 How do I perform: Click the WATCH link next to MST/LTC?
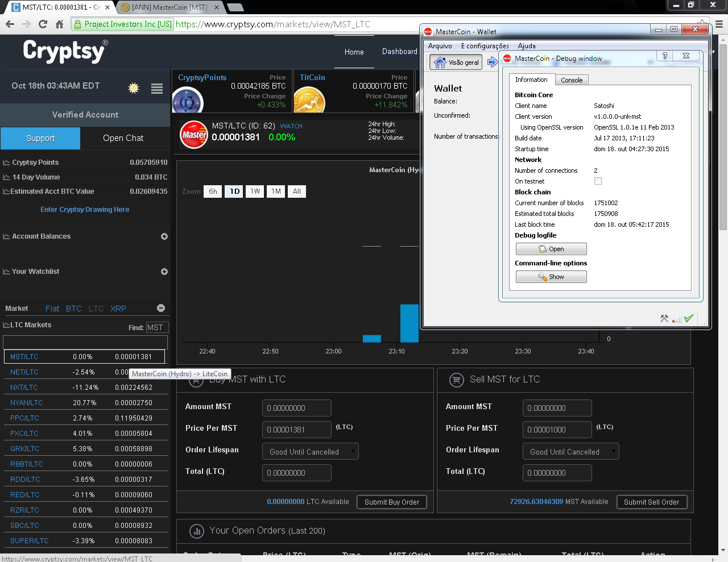[x=291, y=126]
